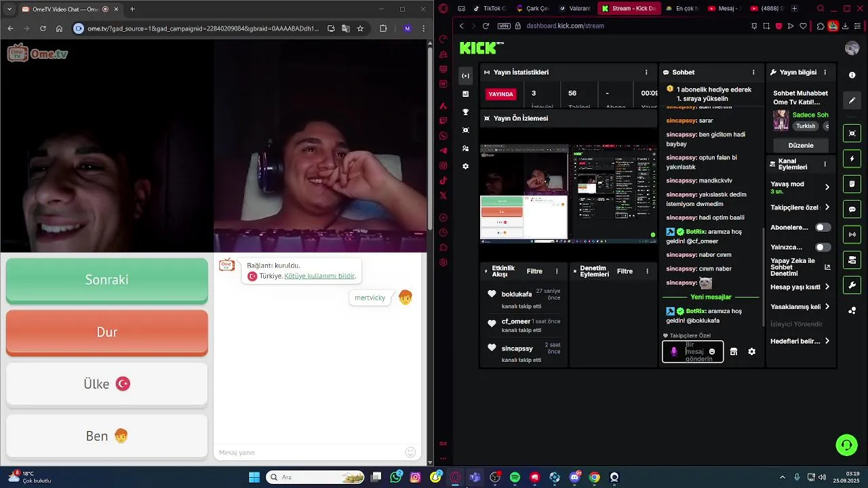
Task: Open Kick settings gear in left sidebar
Action: point(465,167)
